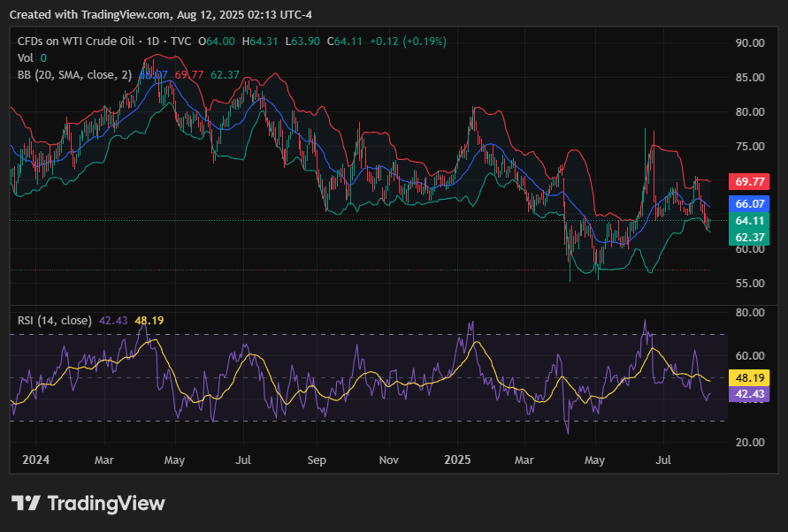Select the low value "L63.90"
Image resolution: width=788 pixels, height=532 pixels.
tap(302, 42)
